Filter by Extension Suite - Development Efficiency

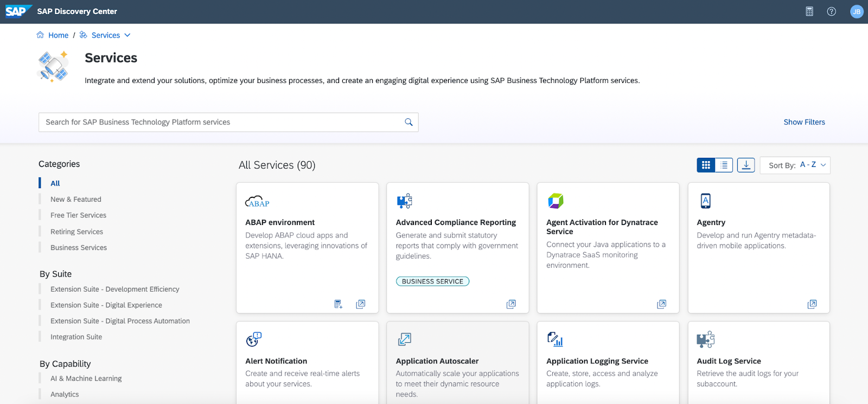coord(115,289)
